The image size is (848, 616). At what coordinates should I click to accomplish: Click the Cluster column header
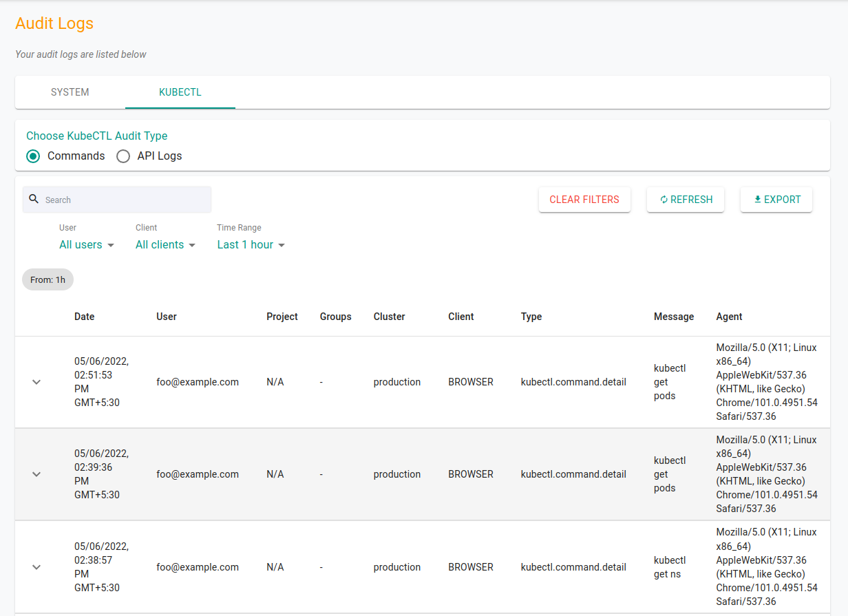(x=390, y=317)
